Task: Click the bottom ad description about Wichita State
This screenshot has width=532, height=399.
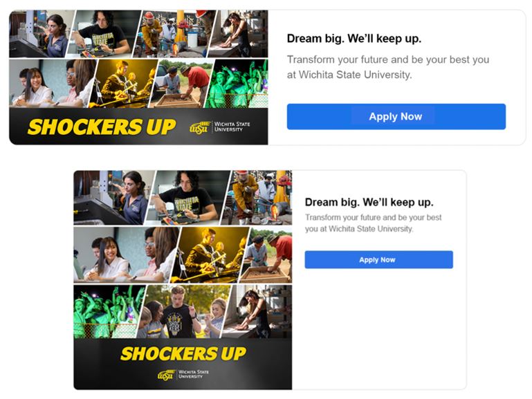Action: pyautogui.click(x=373, y=223)
